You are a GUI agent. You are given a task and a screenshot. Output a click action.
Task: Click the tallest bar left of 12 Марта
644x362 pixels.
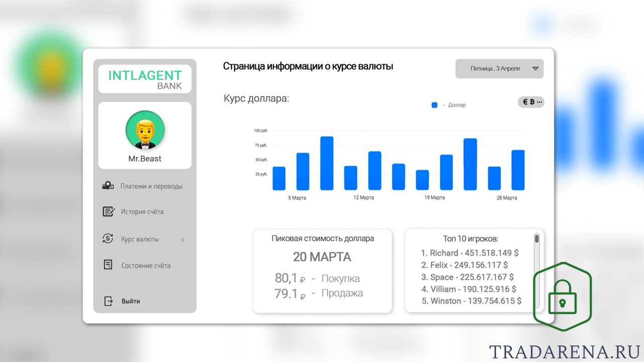click(x=327, y=163)
